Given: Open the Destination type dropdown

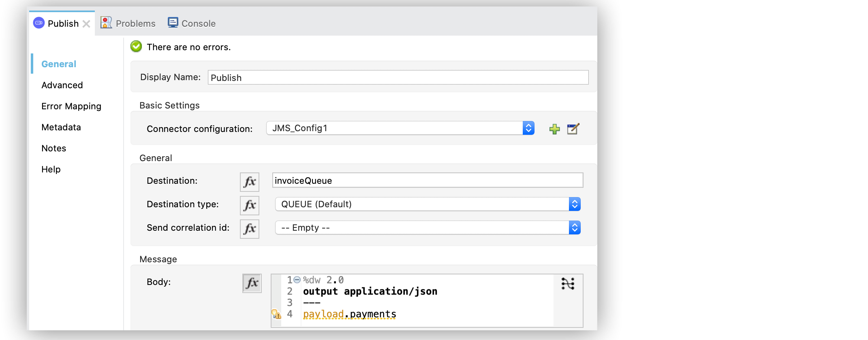Looking at the screenshot, I should point(574,204).
